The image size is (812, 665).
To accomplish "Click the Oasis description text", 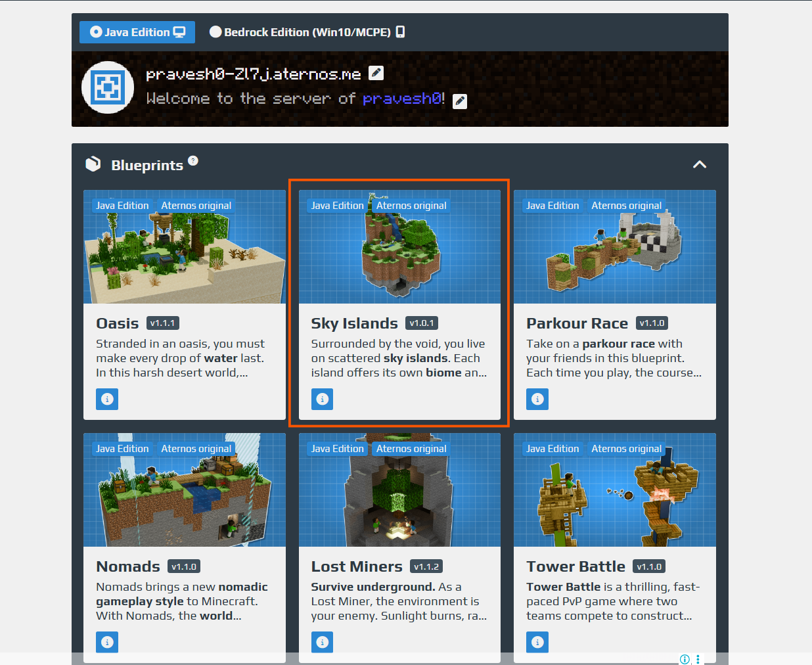I will click(x=181, y=358).
